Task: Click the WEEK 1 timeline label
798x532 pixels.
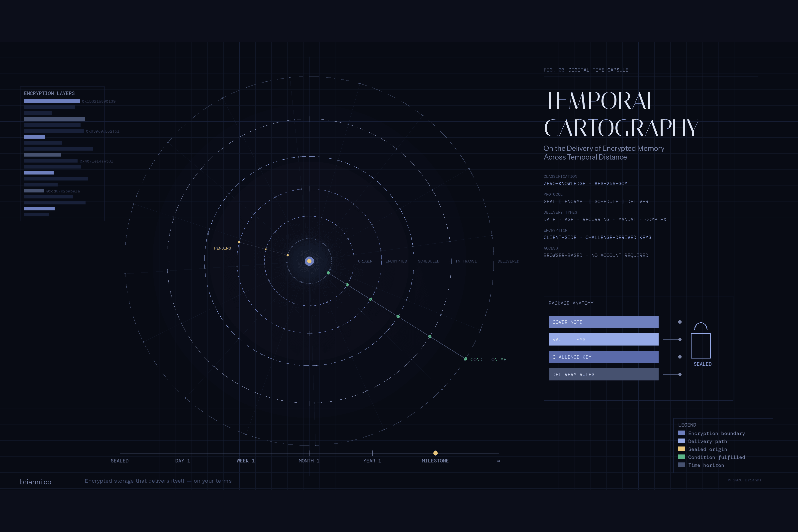Action: point(246,461)
